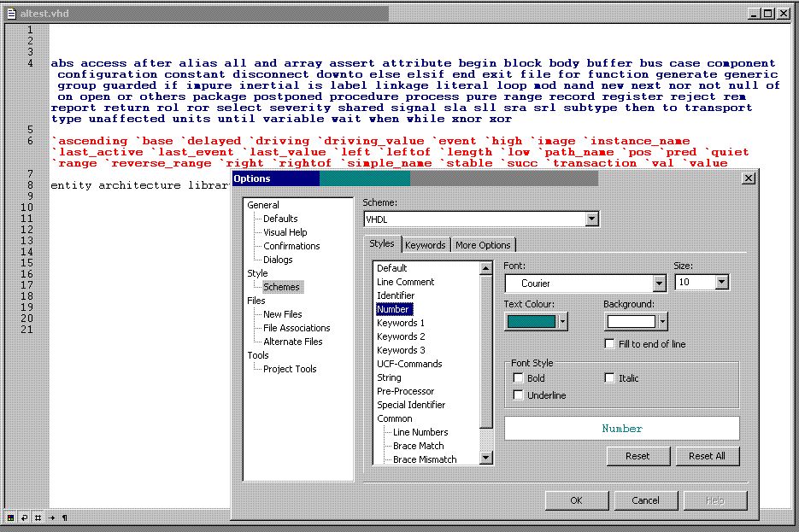Open the Font dropdown showing Courier

pyautogui.click(x=659, y=283)
